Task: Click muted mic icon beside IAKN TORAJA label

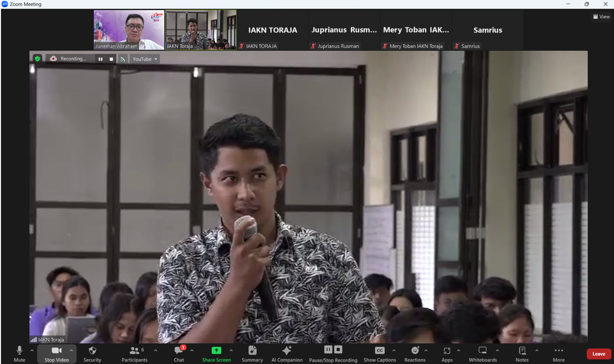Action: tap(241, 46)
